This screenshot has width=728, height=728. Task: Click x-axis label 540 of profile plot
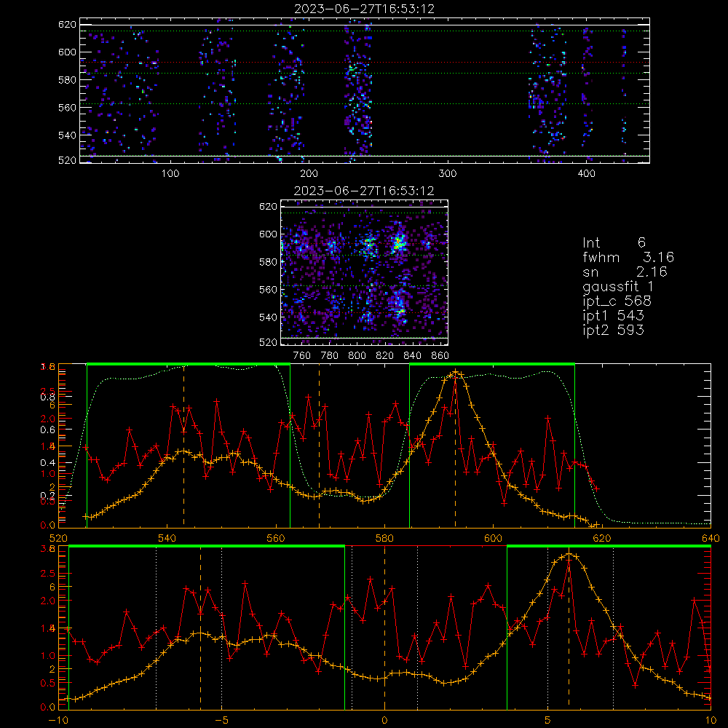coord(167,538)
